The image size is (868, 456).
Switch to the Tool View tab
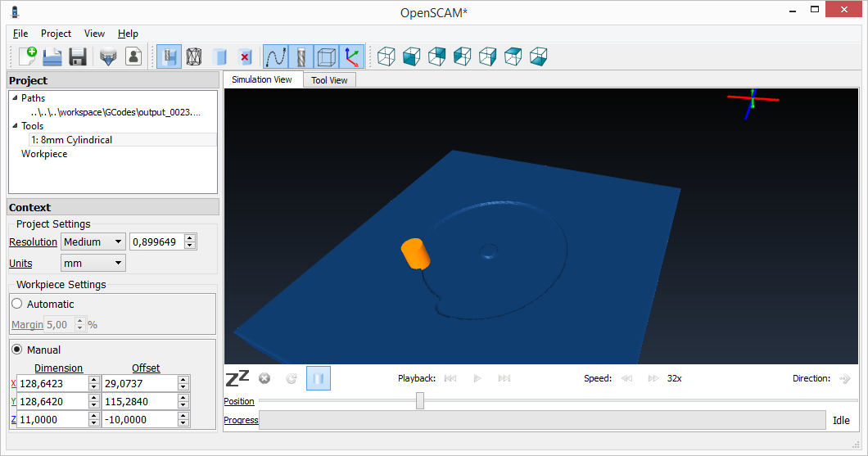tap(329, 80)
